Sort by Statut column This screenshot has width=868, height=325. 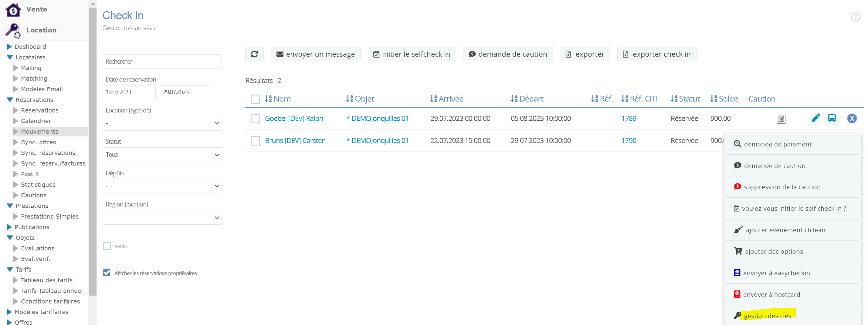(x=685, y=99)
